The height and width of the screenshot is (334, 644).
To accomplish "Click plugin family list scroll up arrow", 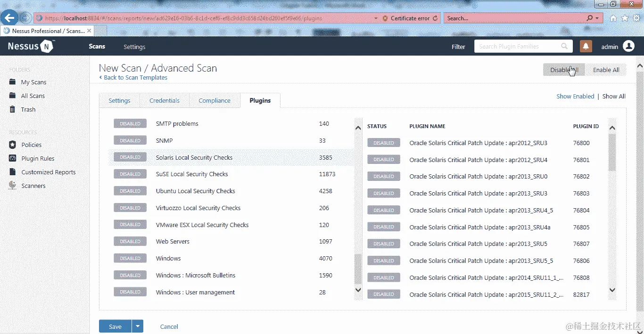I will point(358,127).
